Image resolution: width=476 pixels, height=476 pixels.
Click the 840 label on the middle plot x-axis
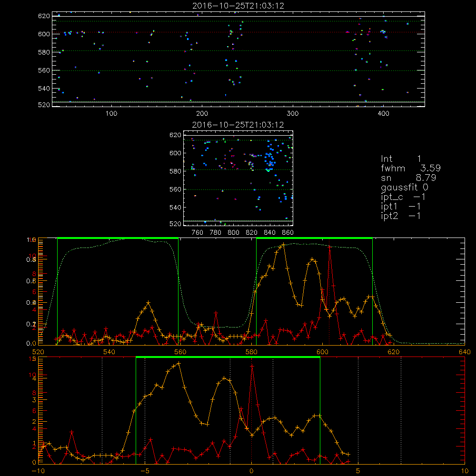click(x=269, y=233)
